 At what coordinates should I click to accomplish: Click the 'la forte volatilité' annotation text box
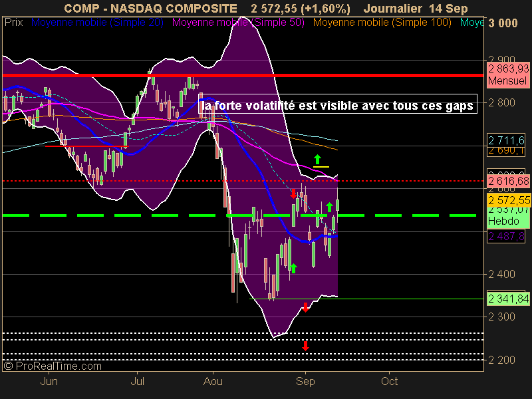pos(338,104)
